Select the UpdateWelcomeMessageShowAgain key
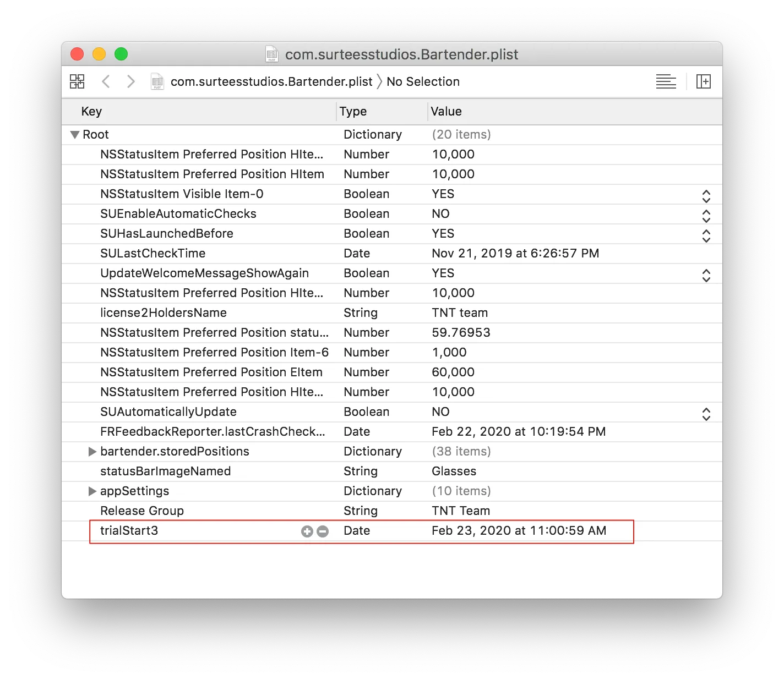 [204, 273]
